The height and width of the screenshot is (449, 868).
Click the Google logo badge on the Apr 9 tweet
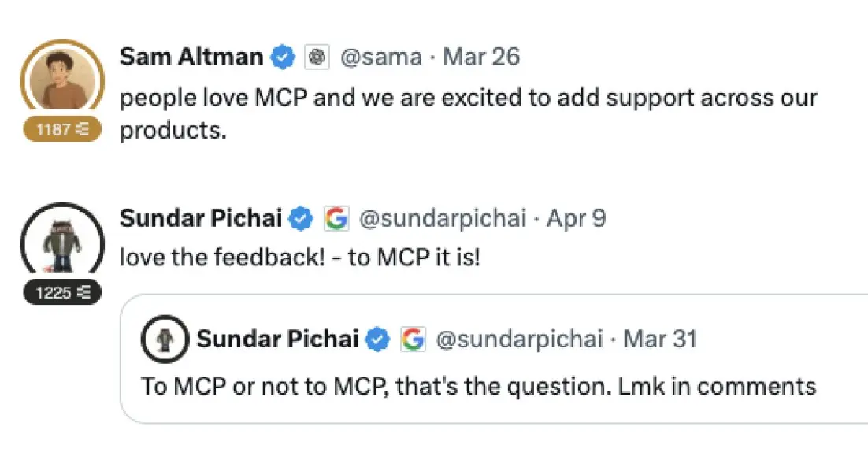coord(336,219)
